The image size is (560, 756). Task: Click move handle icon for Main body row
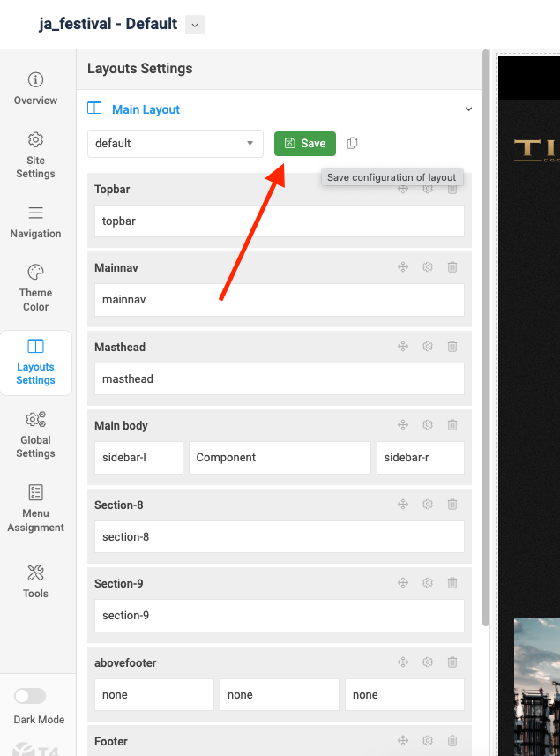point(403,425)
